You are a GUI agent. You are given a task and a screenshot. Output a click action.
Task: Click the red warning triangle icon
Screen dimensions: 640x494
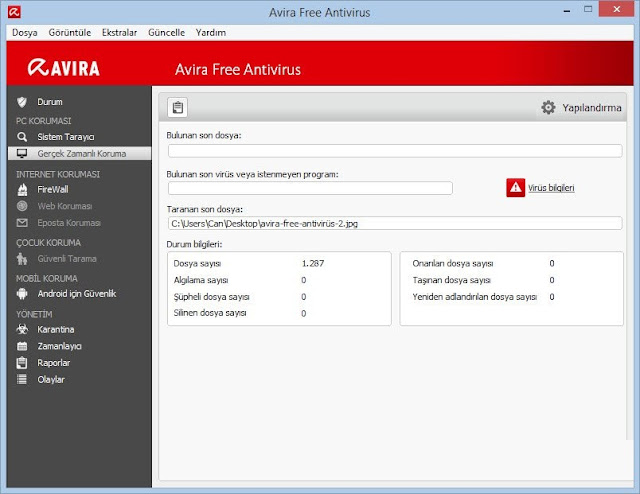click(x=516, y=188)
